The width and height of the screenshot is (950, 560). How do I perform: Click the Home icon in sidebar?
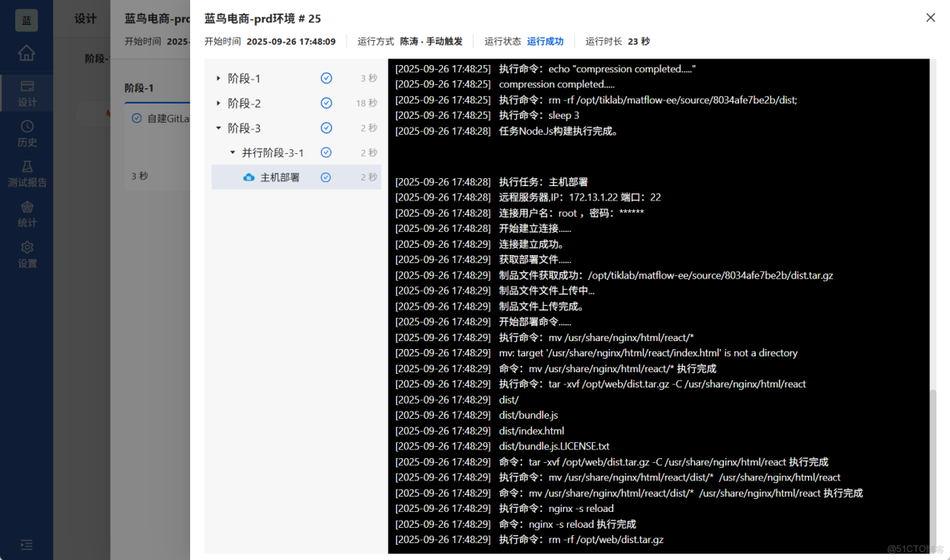coord(26,53)
